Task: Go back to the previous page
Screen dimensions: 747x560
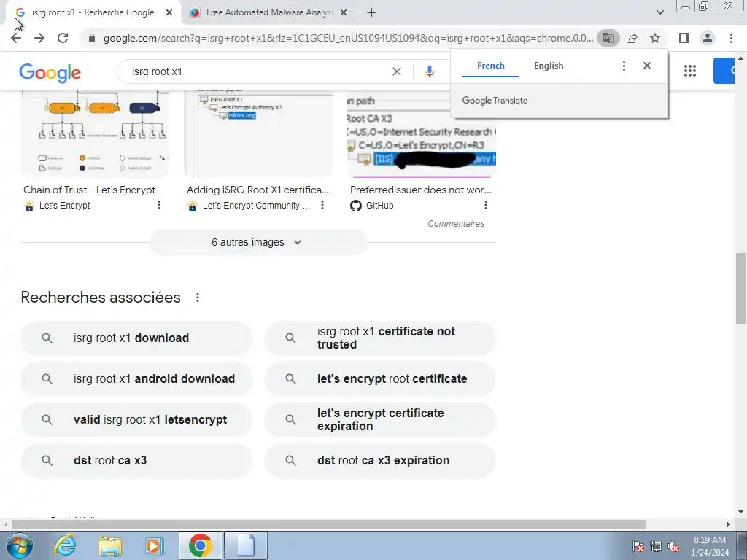Action: [16, 38]
